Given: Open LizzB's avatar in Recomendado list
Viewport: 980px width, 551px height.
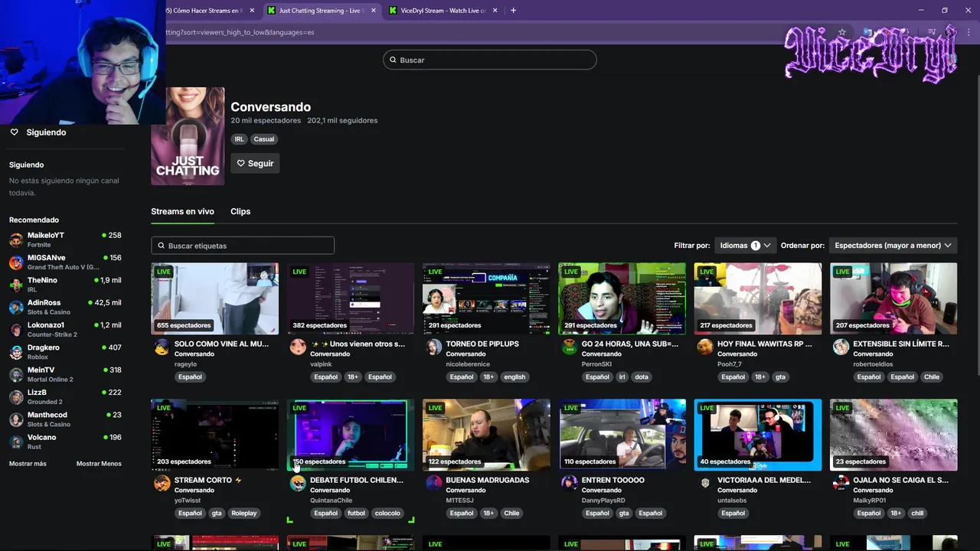Looking at the screenshot, I should point(16,397).
